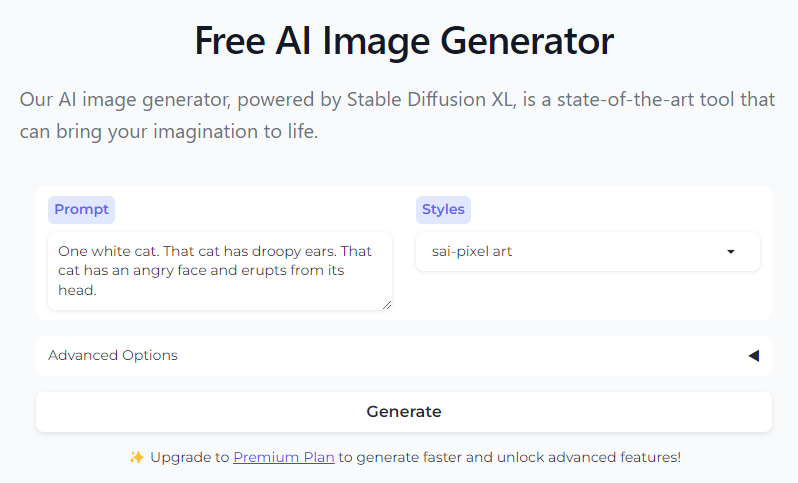Click the Free AI Image Generator heading
798x483 pixels.
(x=404, y=42)
